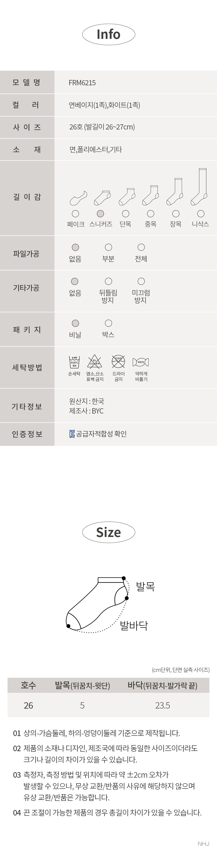217x868 pixels.
Task: Select the 중목 length radio circle
Action: click(x=151, y=214)
